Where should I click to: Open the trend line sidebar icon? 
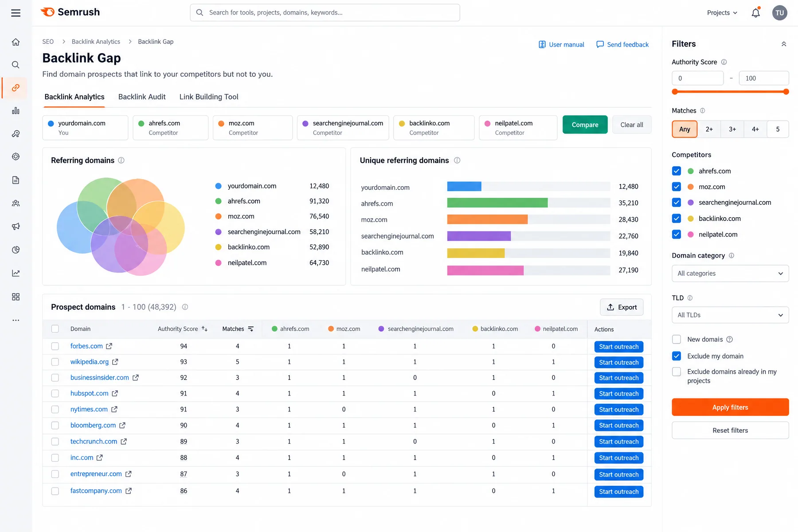tap(16, 273)
